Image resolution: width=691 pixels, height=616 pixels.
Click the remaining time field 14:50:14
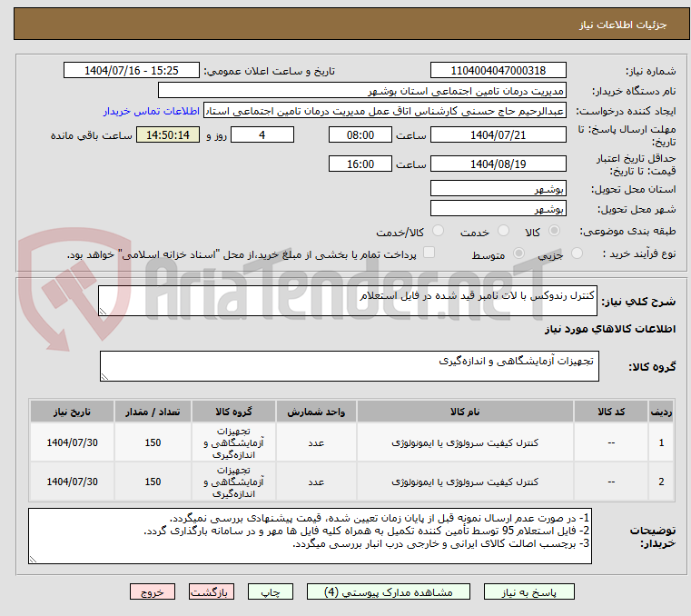168,135
